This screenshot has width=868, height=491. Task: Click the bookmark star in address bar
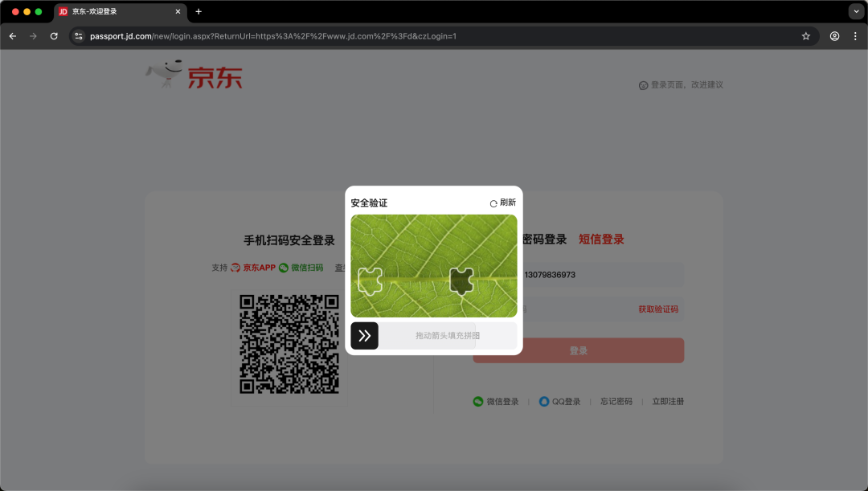(x=805, y=36)
